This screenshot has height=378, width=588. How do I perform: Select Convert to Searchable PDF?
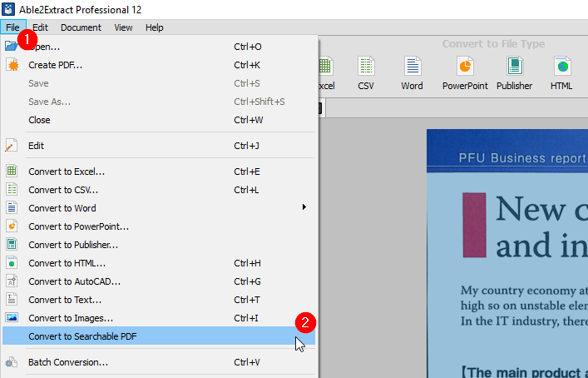82,336
